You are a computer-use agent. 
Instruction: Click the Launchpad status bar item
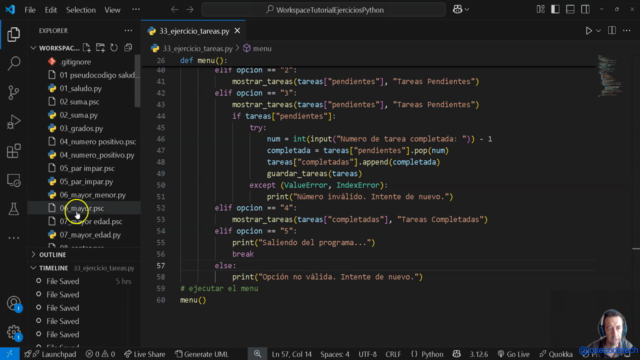click(50, 354)
